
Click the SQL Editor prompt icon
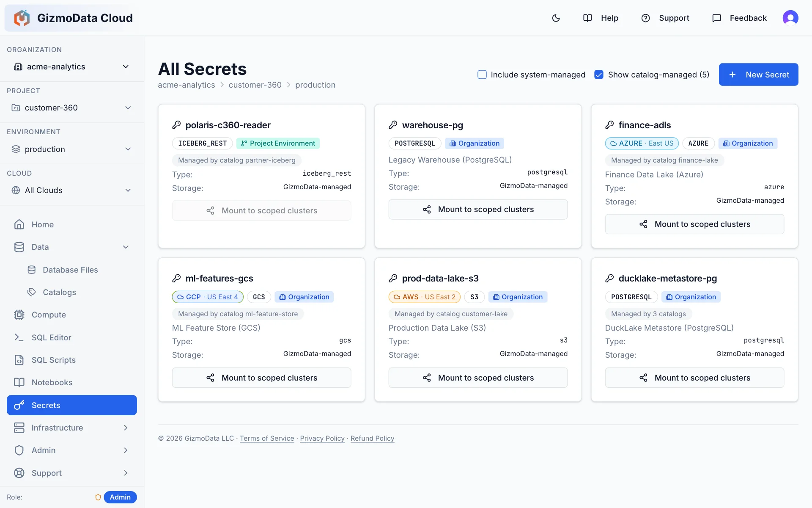[19, 337]
